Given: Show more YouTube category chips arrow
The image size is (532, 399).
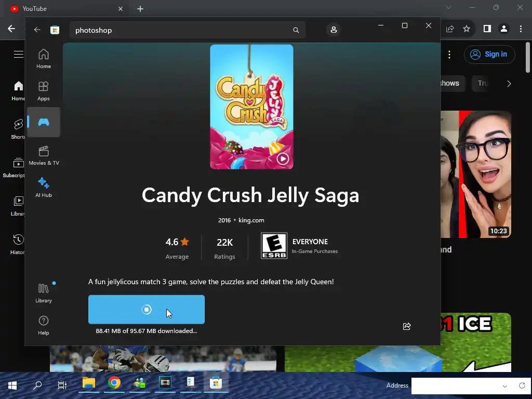Looking at the screenshot, I should coord(509,84).
